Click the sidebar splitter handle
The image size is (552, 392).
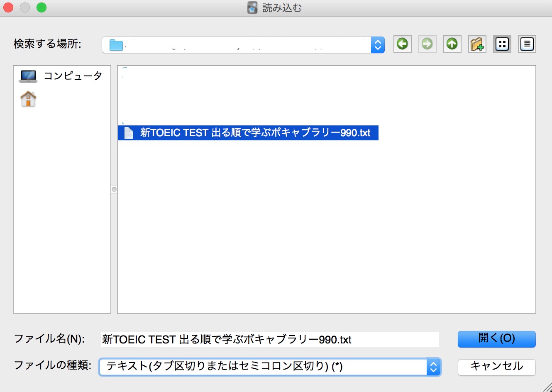click(114, 189)
